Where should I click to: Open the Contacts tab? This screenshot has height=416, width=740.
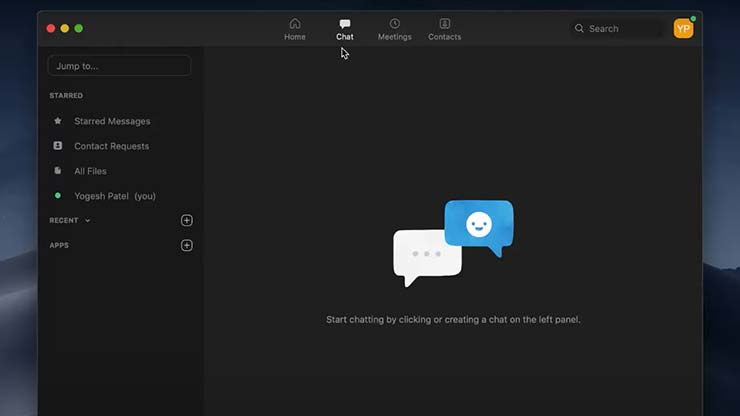click(x=445, y=29)
